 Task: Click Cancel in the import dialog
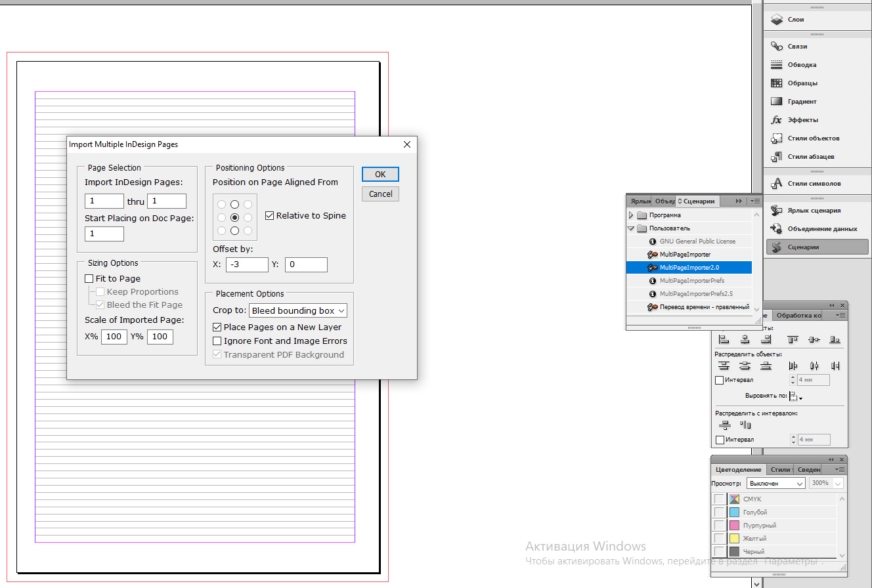(380, 194)
